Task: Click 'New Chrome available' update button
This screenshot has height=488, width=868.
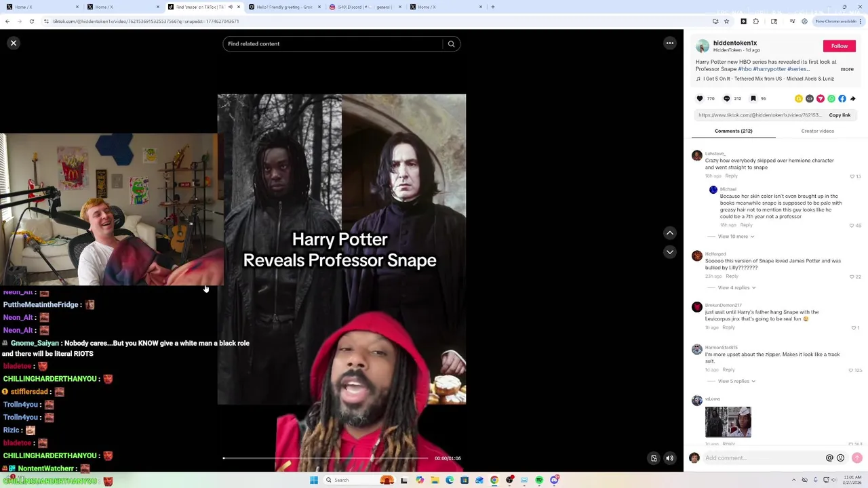Action: [837, 21]
